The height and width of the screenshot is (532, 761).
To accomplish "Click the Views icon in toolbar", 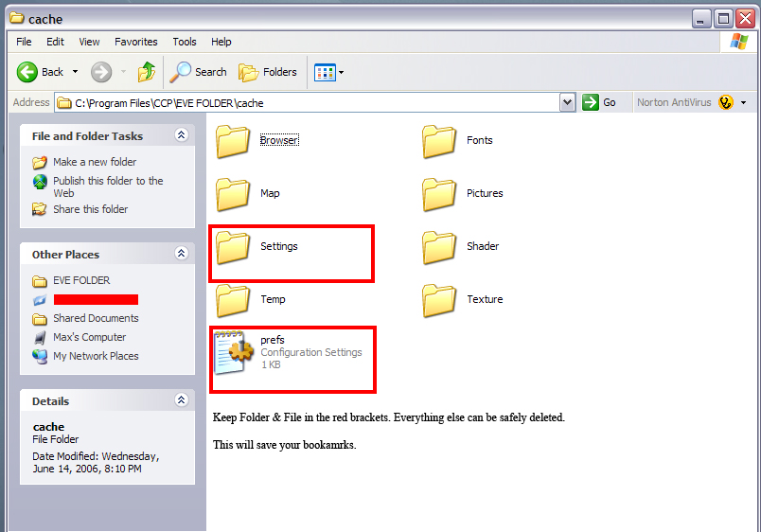I will (x=325, y=73).
